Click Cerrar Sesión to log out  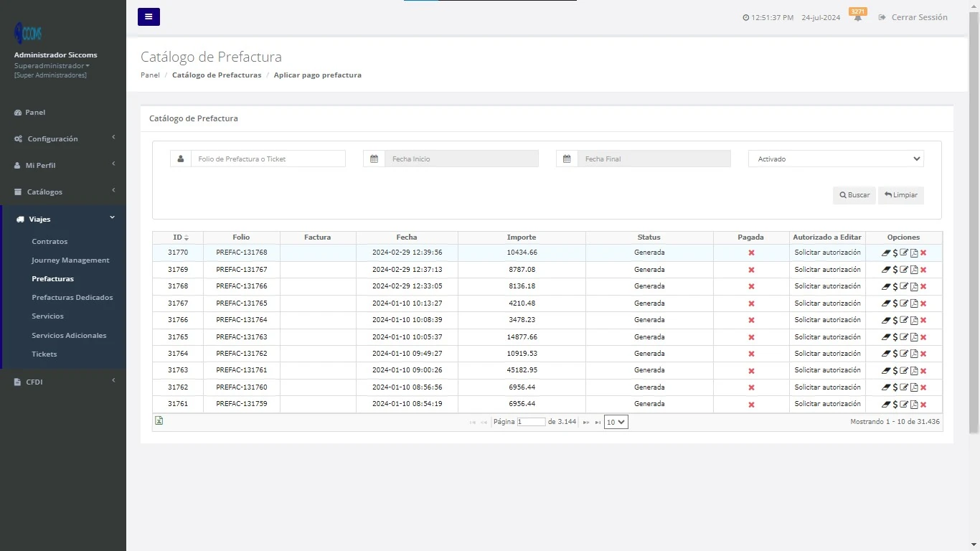(919, 17)
